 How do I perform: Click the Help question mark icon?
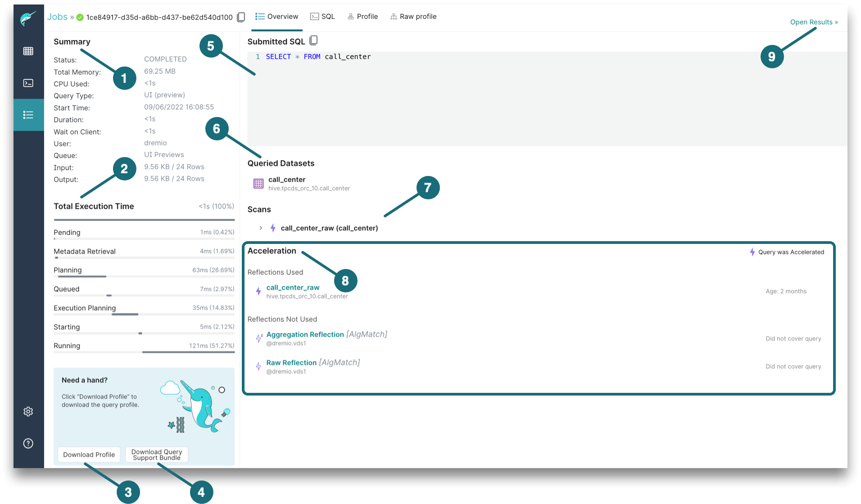coord(28,443)
